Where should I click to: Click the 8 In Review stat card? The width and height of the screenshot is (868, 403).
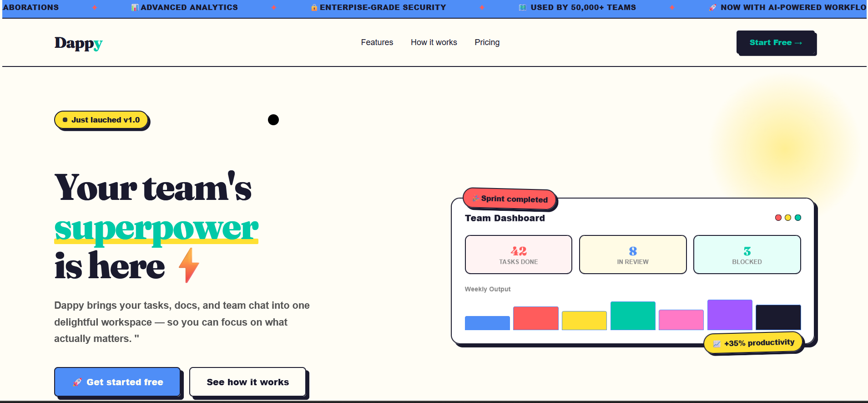[632, 255]
